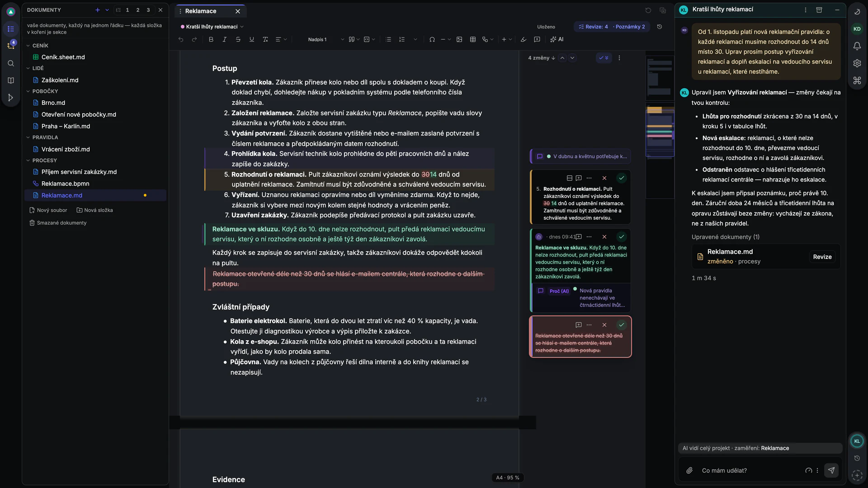The width and height of the screenshot is (868, 488).
Task: Switch to the Poznámky 2 tab
Action: click(x=630, y=27)
